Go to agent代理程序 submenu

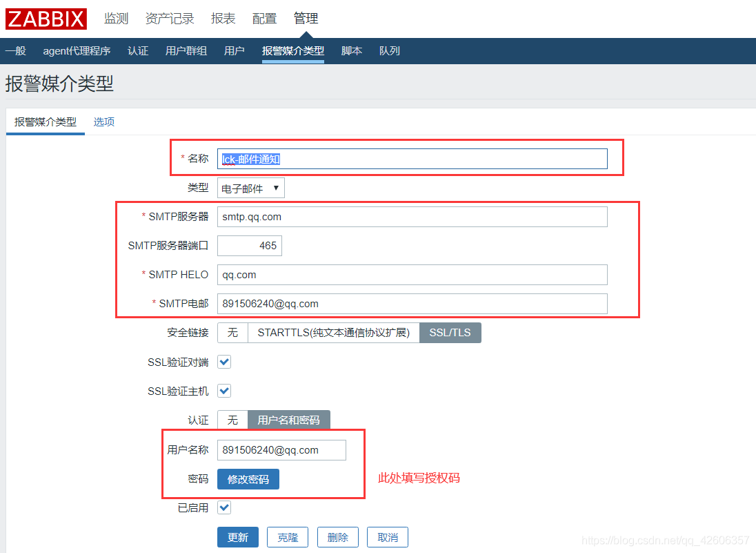pyautogui.click(x=77, y=50)
